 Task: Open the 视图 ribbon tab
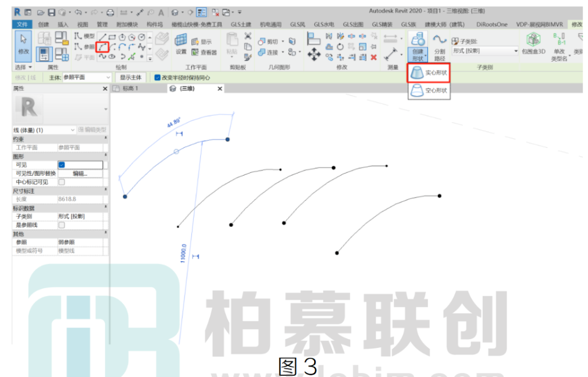click(x=82, y=24)
